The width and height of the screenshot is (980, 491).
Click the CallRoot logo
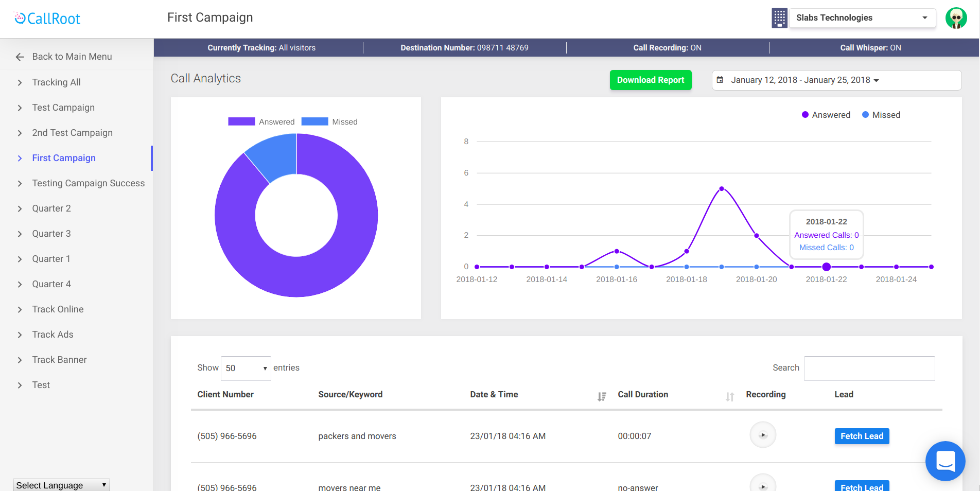coord(47,19)
